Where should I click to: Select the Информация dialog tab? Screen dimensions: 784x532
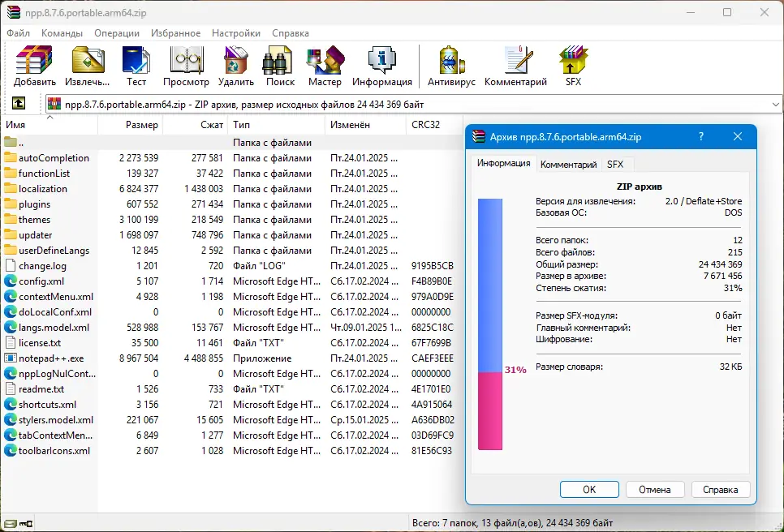(503, 163)
